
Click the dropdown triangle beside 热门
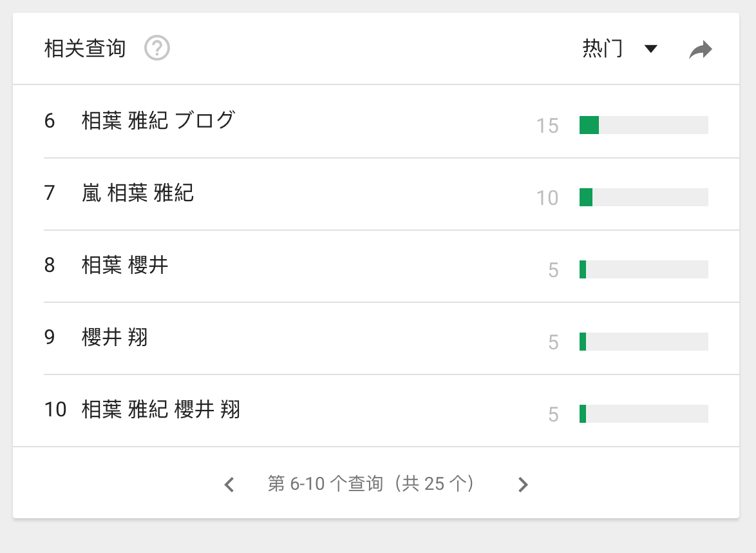[x=651, y=49]
